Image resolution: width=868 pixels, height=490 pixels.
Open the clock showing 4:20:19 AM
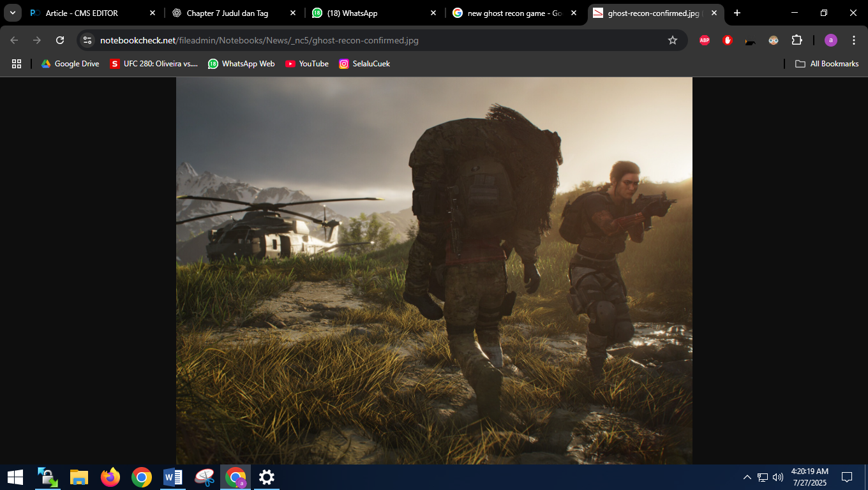pos(809,477)
